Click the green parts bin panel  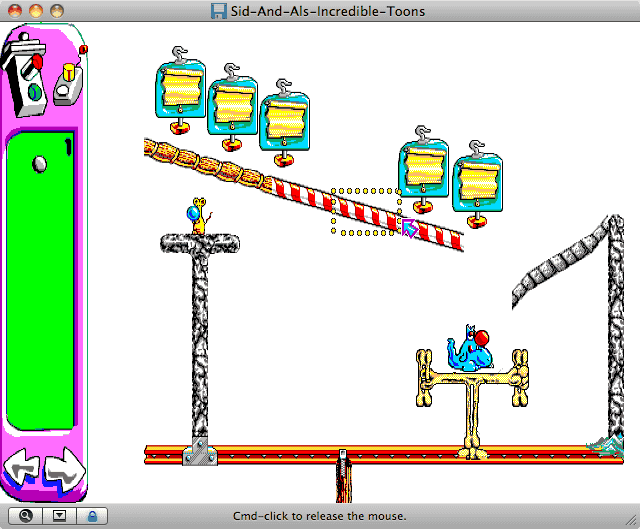40,280
